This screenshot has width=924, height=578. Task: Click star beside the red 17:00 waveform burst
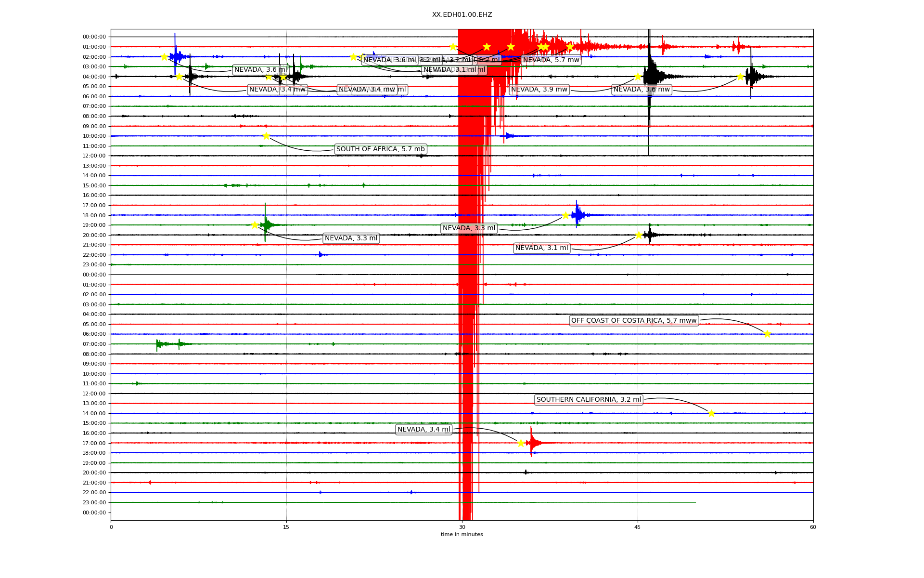click(521, 443)
